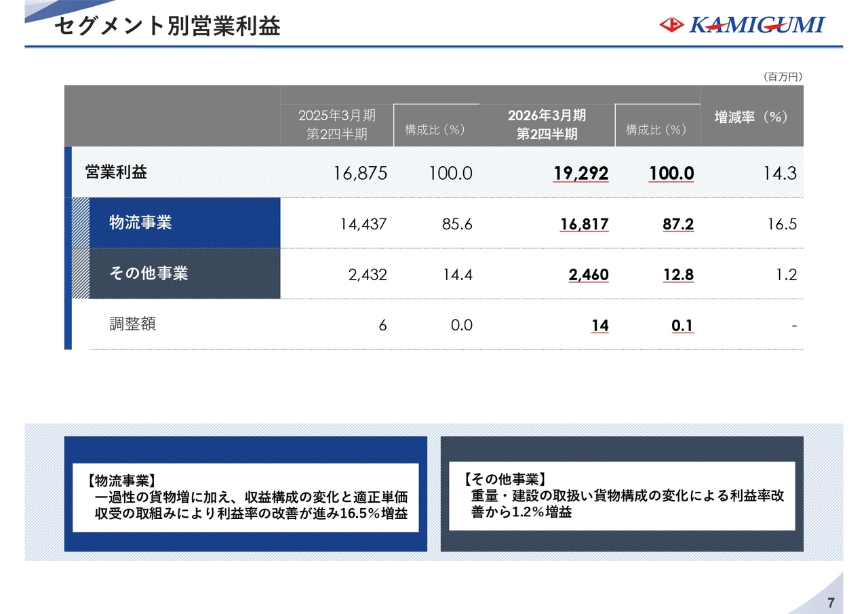The height and width of the screenshot is (614, 868).
Task: Click the 16,875 prior period value
Action: coord(360,174)
